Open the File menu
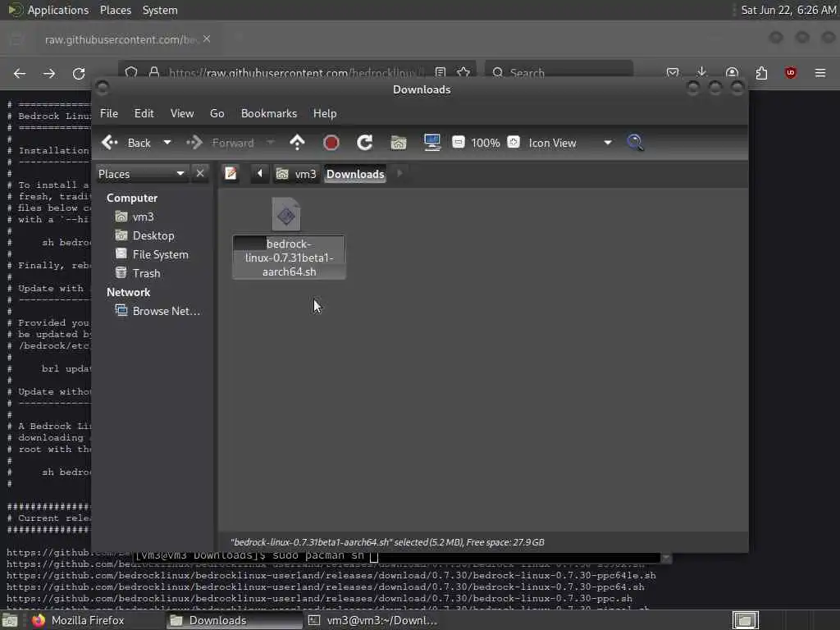The width and height of the screenshot is (840, 630). click(x=109, y=113)
